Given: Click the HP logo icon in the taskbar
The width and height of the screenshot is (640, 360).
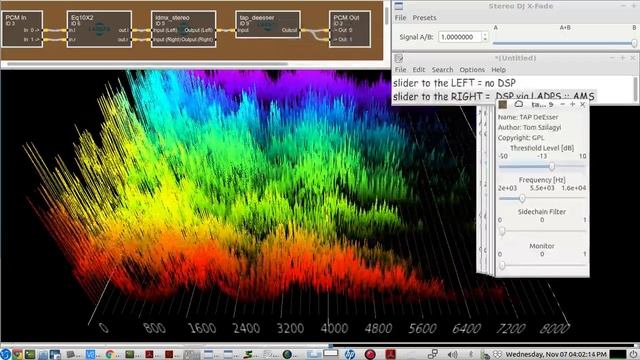Looking at the screenshot, I should 350,354.
